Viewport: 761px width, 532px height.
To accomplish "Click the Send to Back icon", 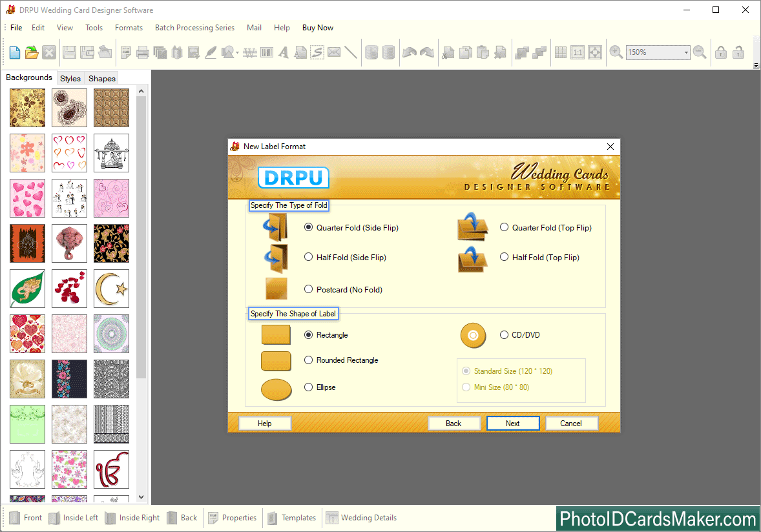I will click(539, 52).
